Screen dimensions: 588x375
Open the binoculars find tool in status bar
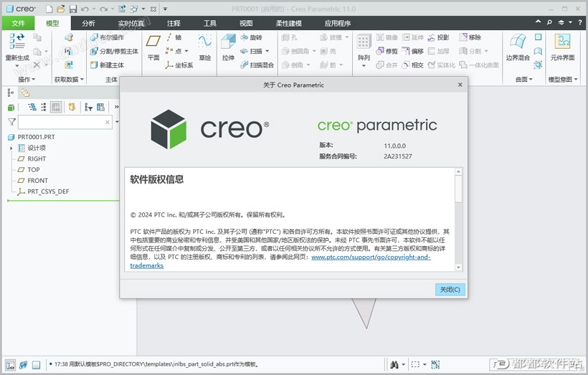point(394,364)
